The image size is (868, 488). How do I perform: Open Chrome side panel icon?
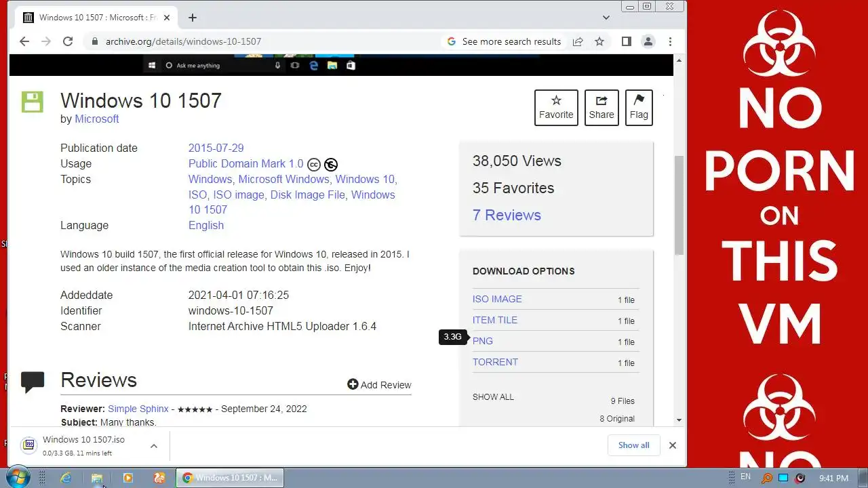(x=627, y=41)
